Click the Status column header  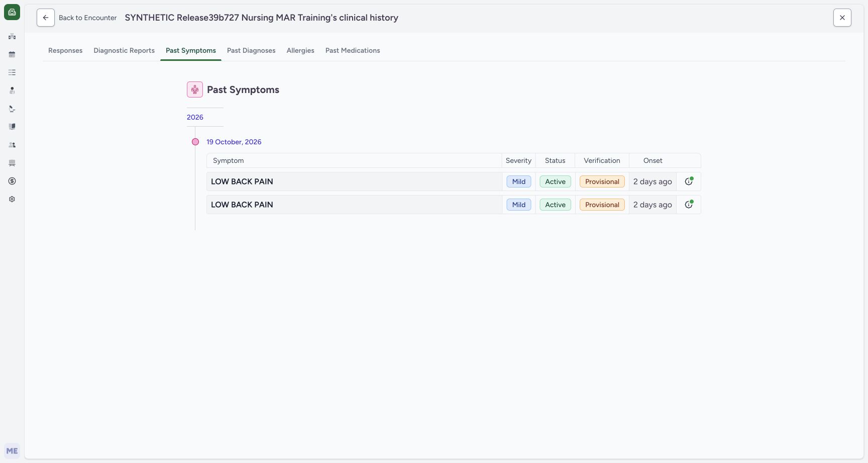[x=555, y=160]
